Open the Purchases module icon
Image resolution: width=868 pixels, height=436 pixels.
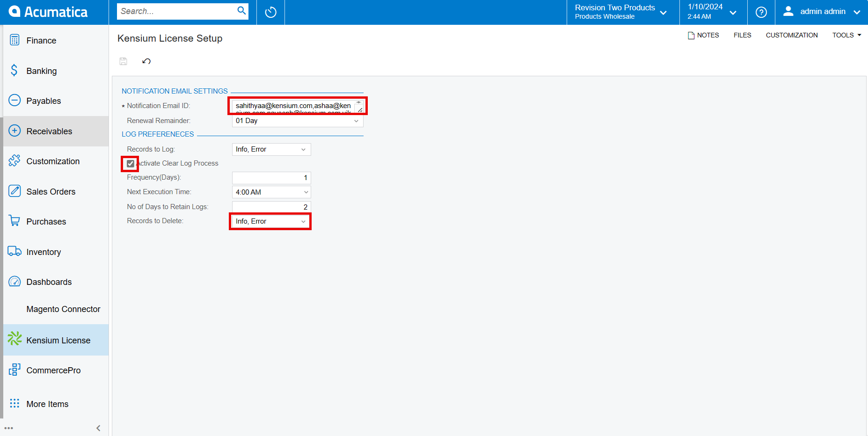tap(46, 221)
